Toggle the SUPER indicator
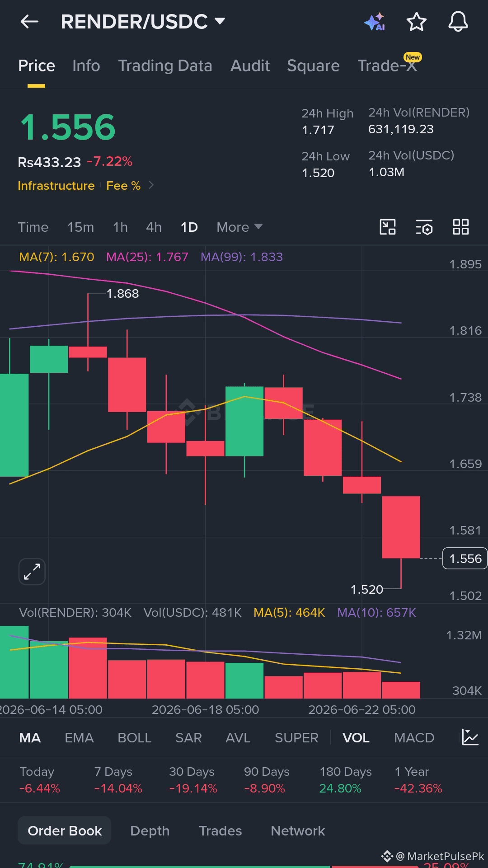The image size is (488, 868). (296, 738)
